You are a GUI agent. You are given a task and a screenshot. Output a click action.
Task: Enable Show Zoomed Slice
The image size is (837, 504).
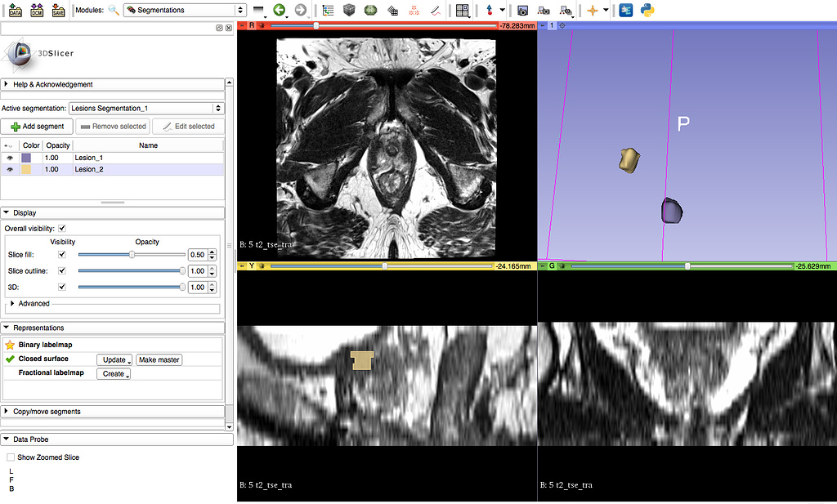point(11,457)
